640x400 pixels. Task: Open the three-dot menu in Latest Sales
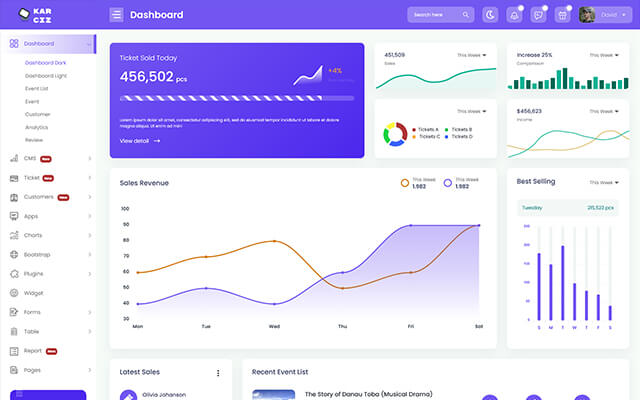pos(218,373)
